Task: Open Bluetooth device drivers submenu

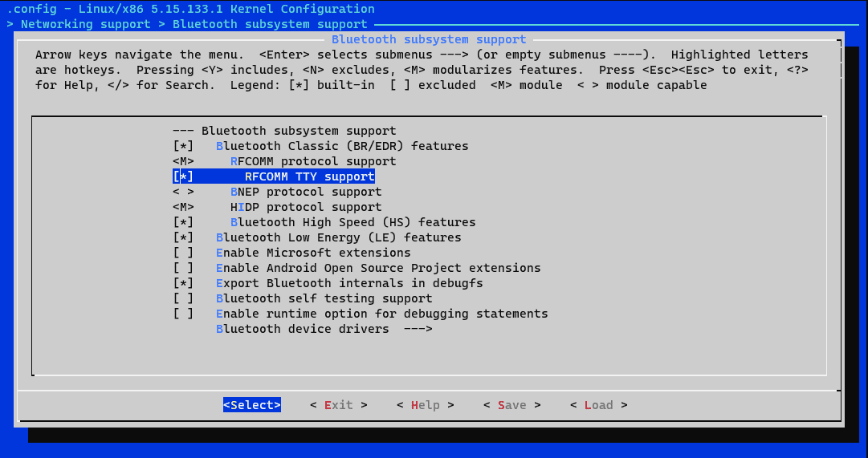Action: pyautogui.click(x=324, y=329)
